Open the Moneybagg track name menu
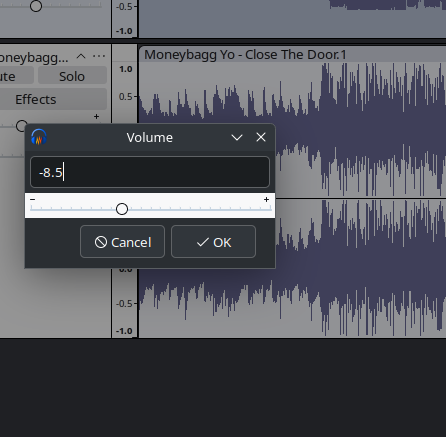The width and height of the screenshot is (446, 437). [34, 58]
